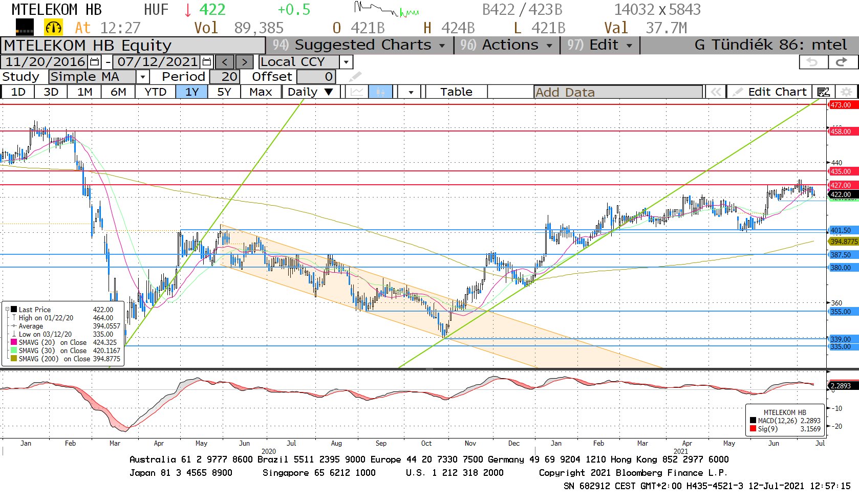
Task: Click the intraday sparkline mini chart
Action: pyautogui.click(x=386, y=9)
